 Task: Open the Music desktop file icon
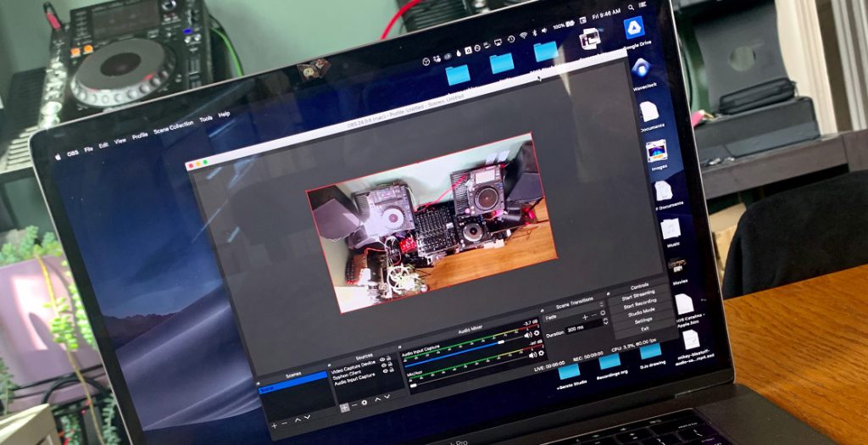670,228
